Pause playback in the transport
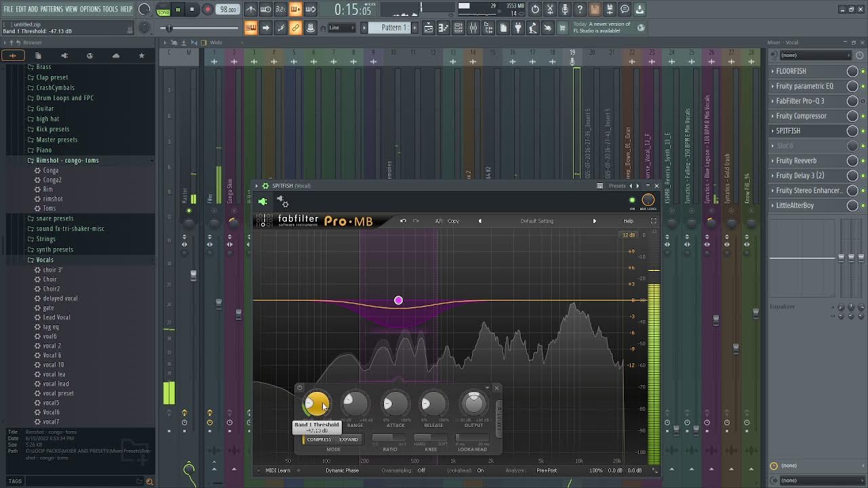The height and width of the screenshot is (488, 868). tap(178, 9)
